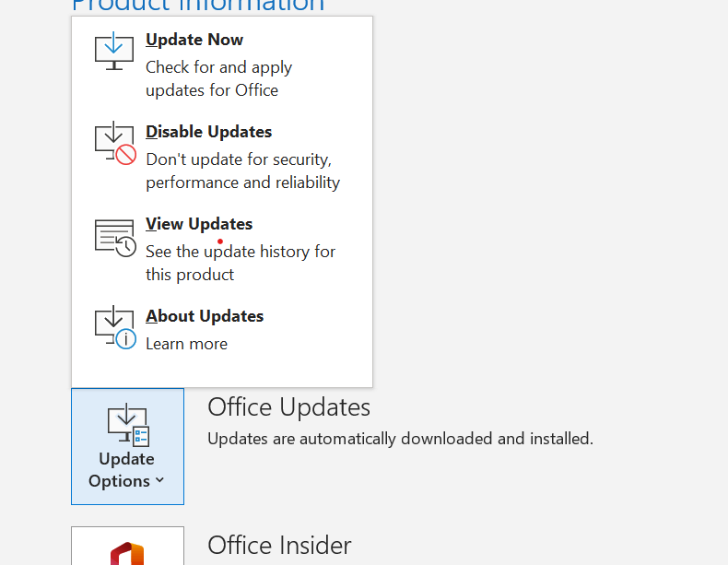Collapse the menu via Update Options chevron

click(x=159, y=480)
